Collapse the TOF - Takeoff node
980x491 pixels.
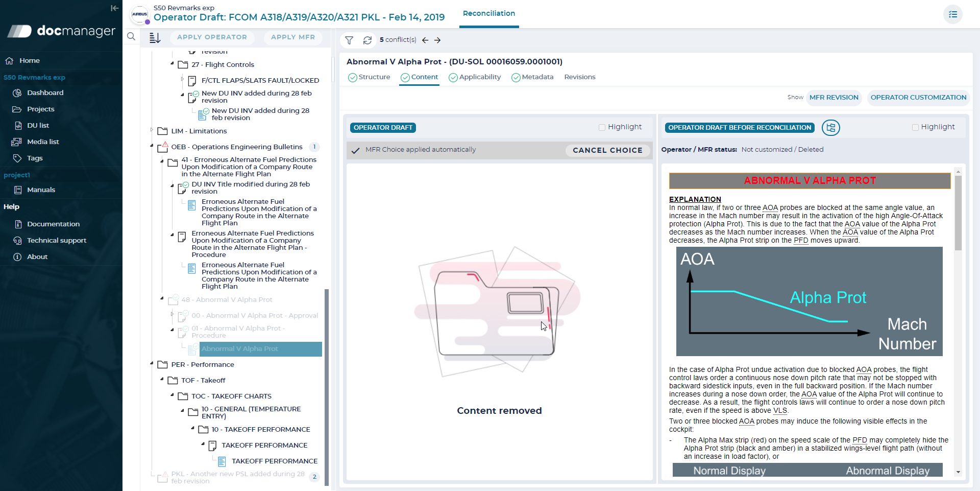[x=162, y=380]
